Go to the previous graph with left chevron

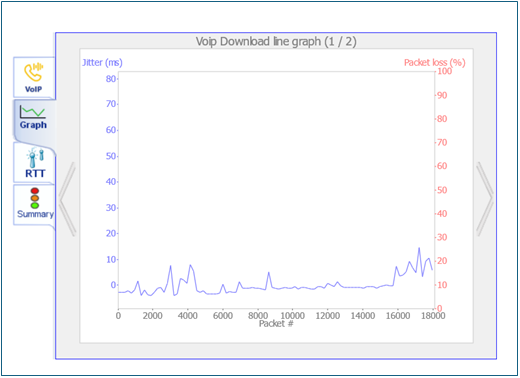click(68, 199)
